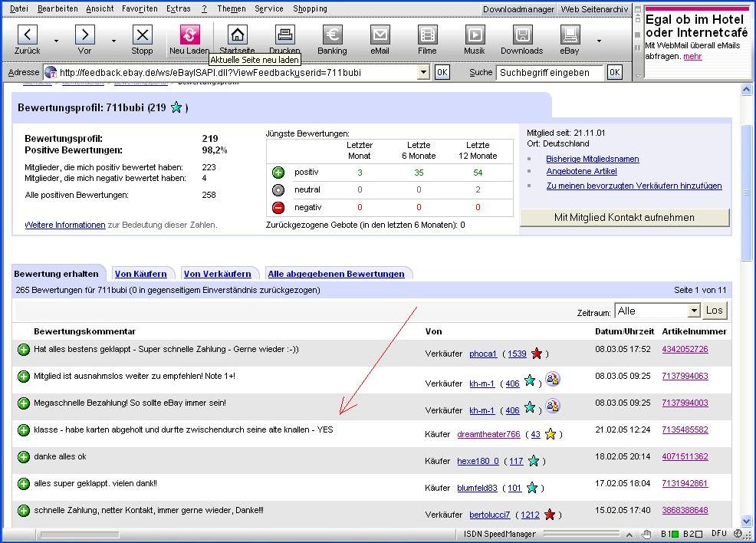
Task: Open the Vor history dropdown arrow
Action: (113, 41)
